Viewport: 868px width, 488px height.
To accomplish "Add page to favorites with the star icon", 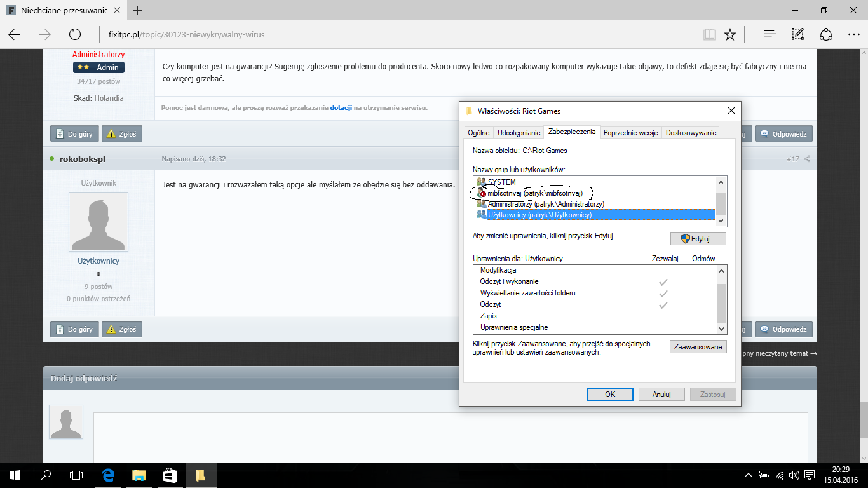I will (730, 34).
